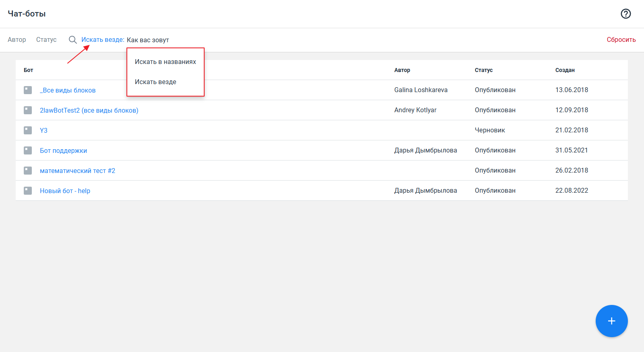Open the 2lawBotTest2 (все виды блоков) bot
The image size is (644, 352).
coord(89,110)
